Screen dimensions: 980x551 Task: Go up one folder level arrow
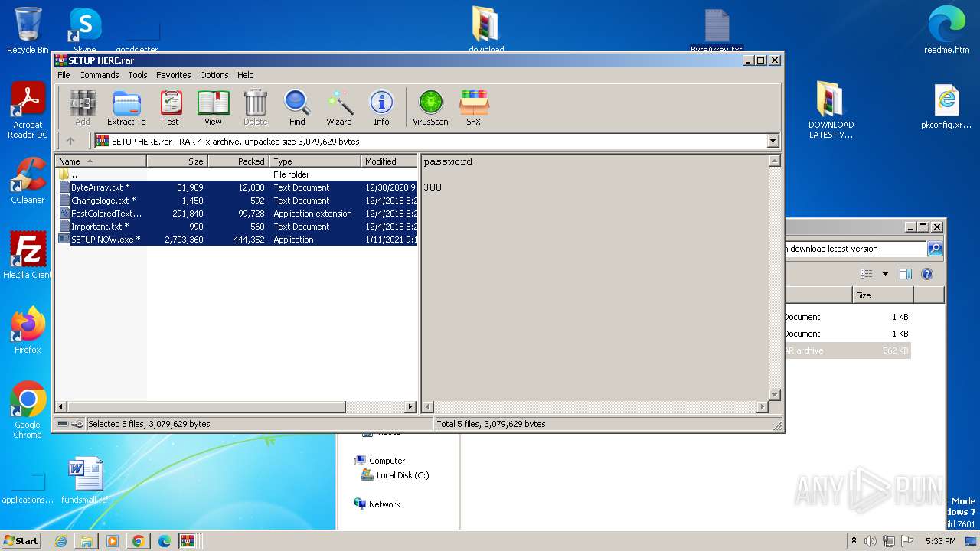pyautogui.click(x=70, y=141)
